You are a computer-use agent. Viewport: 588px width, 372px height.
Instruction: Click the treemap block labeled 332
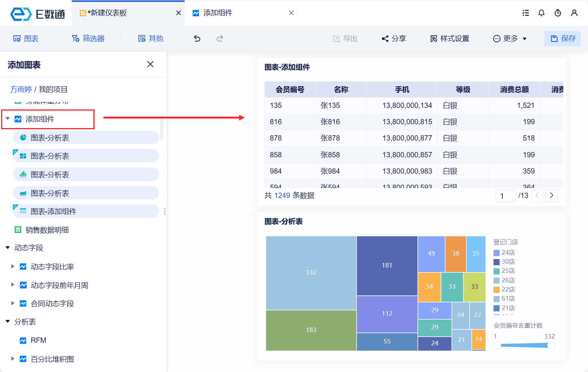[311, 273]
